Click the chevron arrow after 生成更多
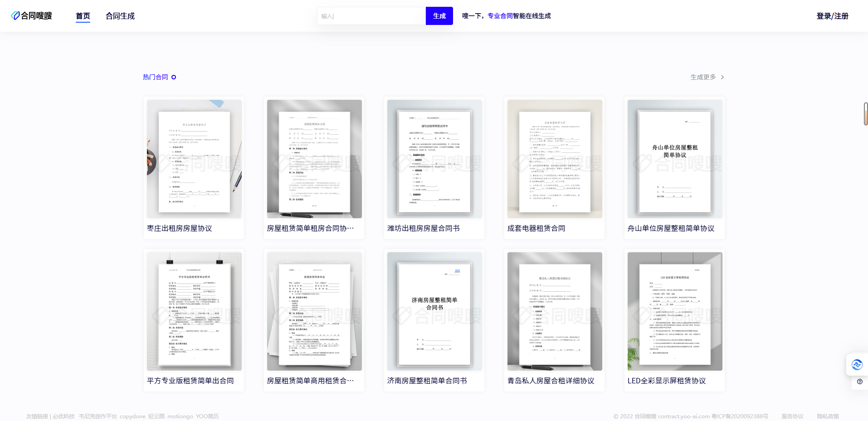Screen dimensions: 868x421 pos(722,77)
